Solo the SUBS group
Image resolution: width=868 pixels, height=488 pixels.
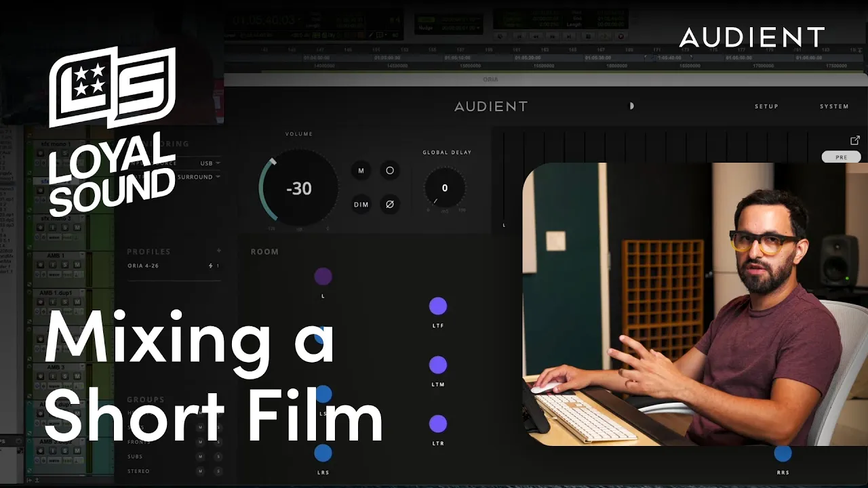[x=218, y=457]
